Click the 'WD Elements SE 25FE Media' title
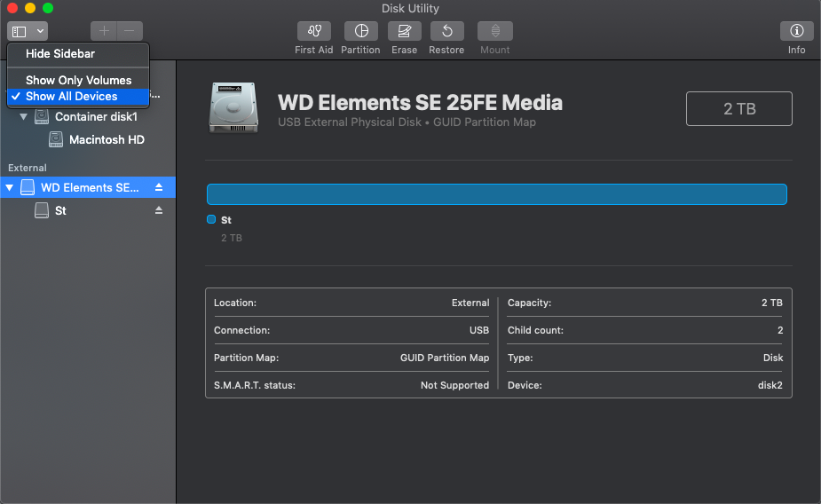This screenshot has height=504, width=821. [420, 103]
